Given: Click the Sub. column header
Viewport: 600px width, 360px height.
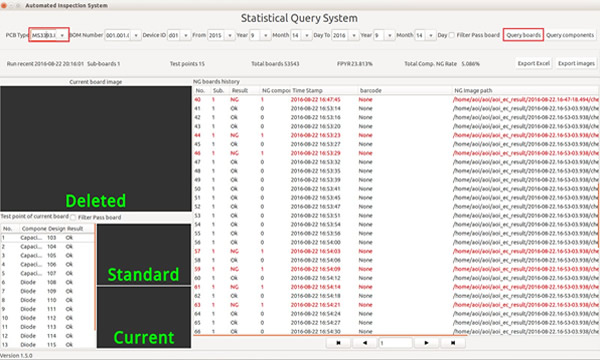Looking at the screenshot, I should click(x=220, y=91).
